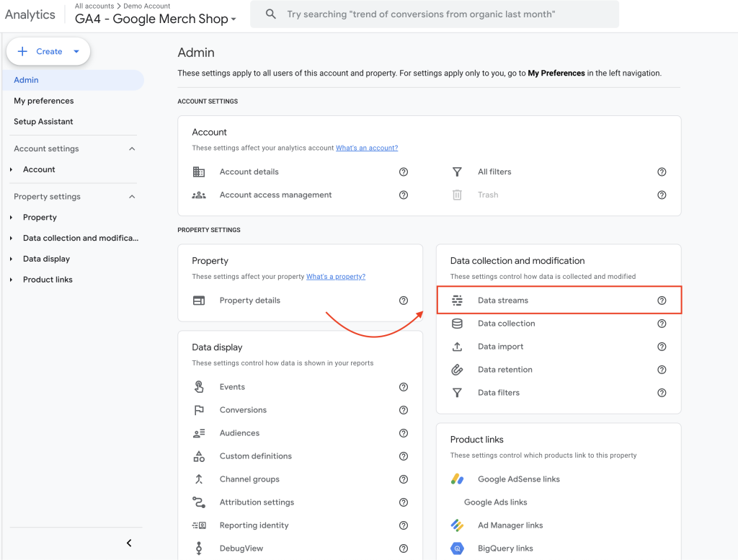Viewport: 738px width, 560px height.
Task: Open Property details settings
Action: tap(249, 301)
